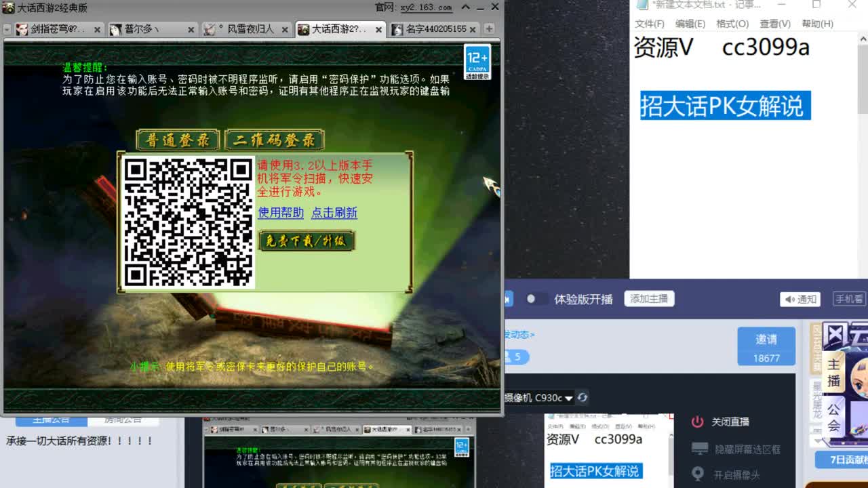Click the 公会 side tab
This screenshot has width=868, height=488.
coord(833,418)
